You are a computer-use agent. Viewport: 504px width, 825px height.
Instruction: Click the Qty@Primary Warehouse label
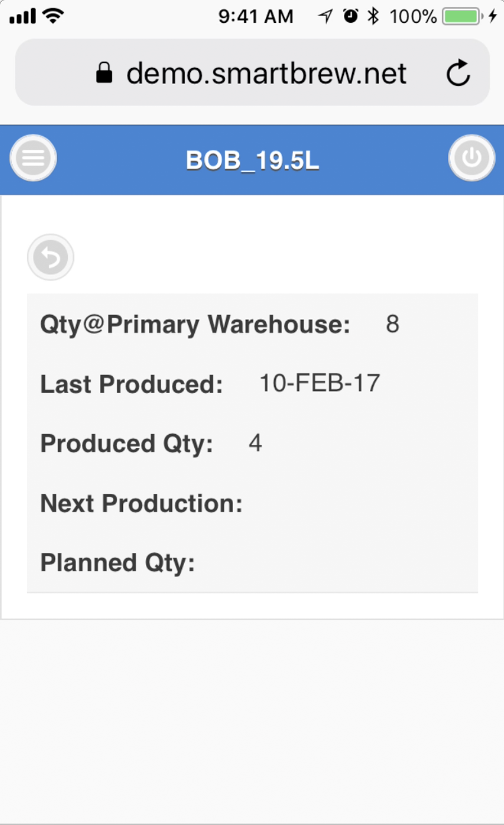click(195, 325)
